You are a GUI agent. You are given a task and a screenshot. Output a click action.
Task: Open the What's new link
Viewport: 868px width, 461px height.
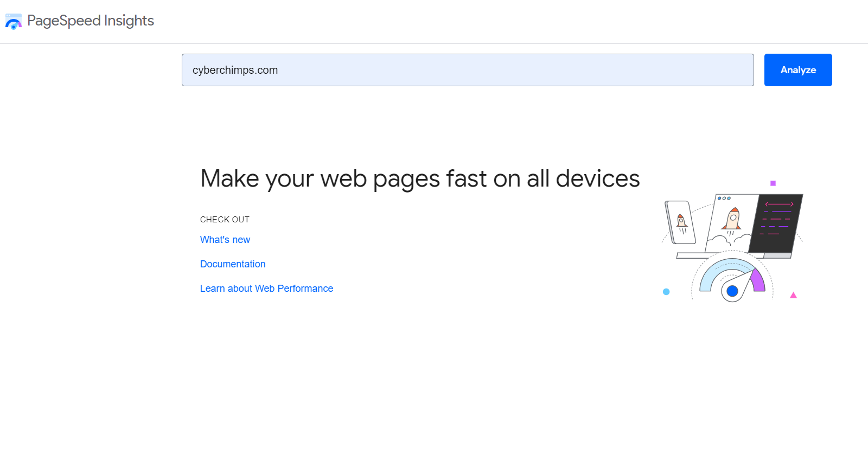[225, 240]
